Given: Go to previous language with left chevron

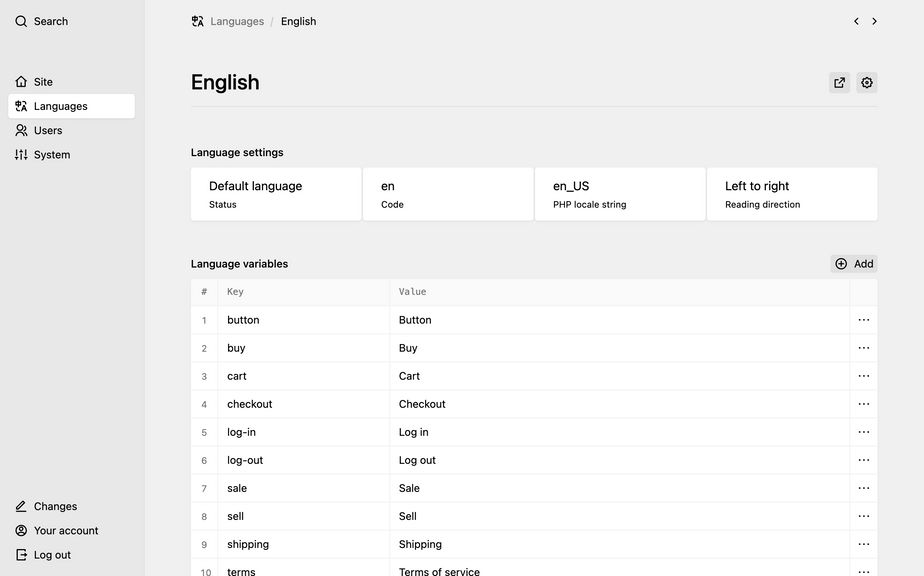Looking at the screenshot, I should coord(856,21).
